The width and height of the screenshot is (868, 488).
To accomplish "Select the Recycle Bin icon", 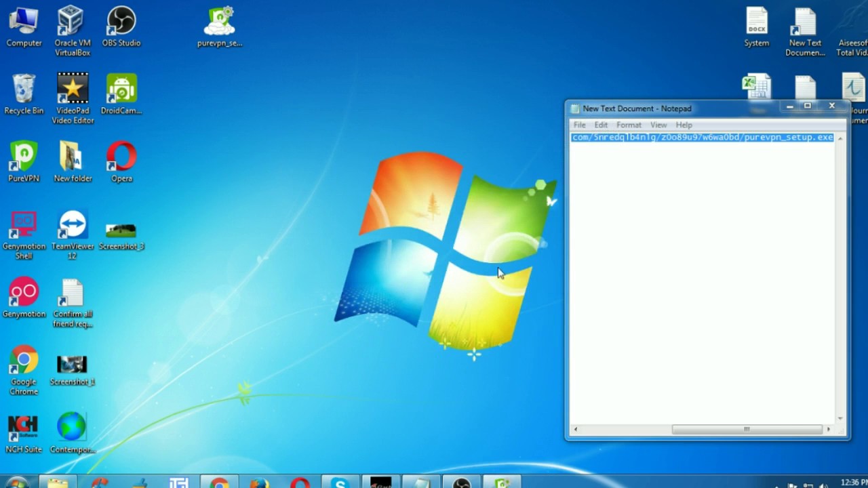I will pyautogui.click(x=24, y=94).
